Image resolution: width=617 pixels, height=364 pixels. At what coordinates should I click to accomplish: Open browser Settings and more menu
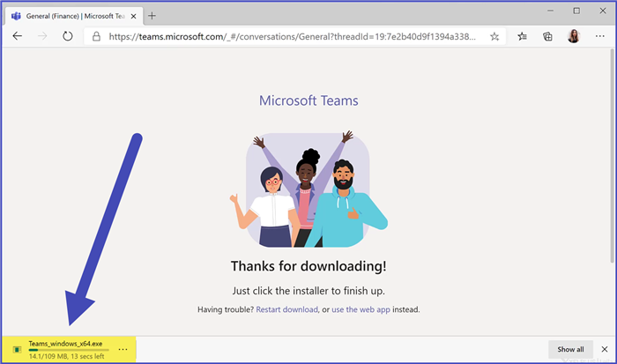coord(599,37)
